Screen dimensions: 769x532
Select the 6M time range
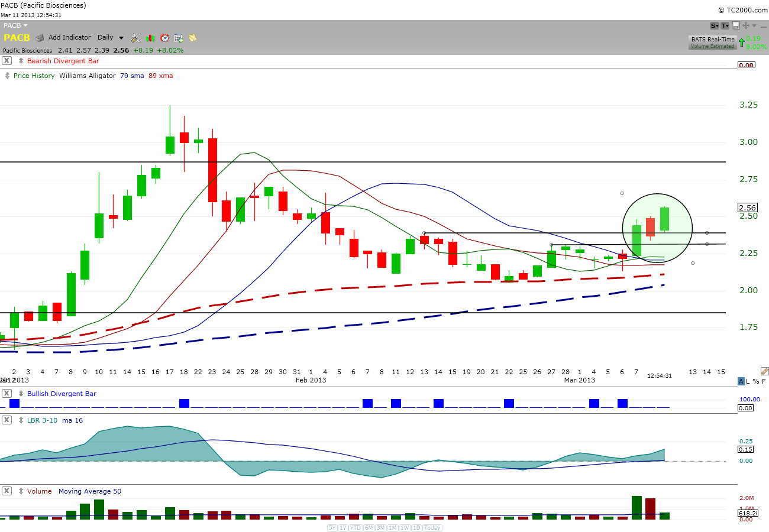coord(369,528)
